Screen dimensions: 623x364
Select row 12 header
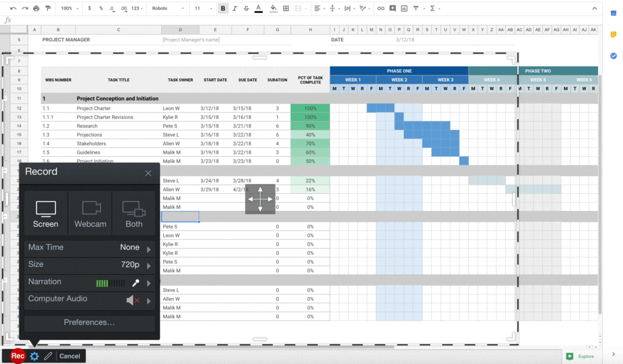19,108
